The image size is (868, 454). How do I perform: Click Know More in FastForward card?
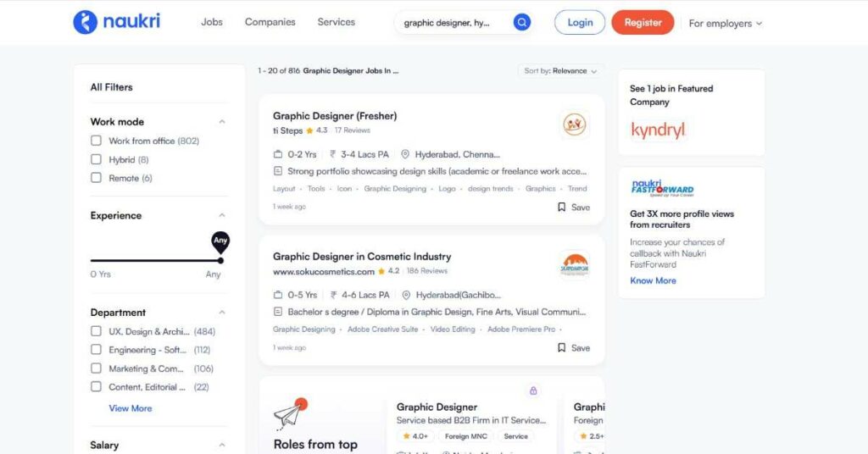(x=653, y=280)
